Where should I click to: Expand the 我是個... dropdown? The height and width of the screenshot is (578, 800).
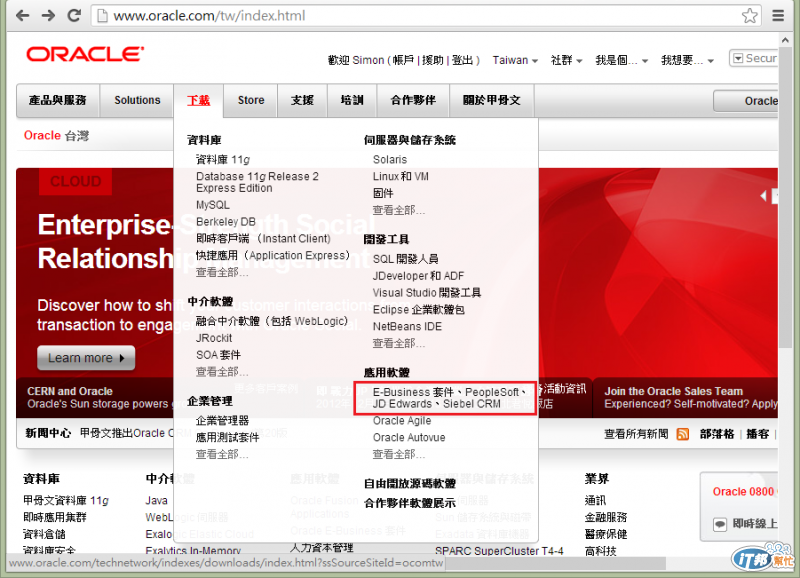pos(621,60)
